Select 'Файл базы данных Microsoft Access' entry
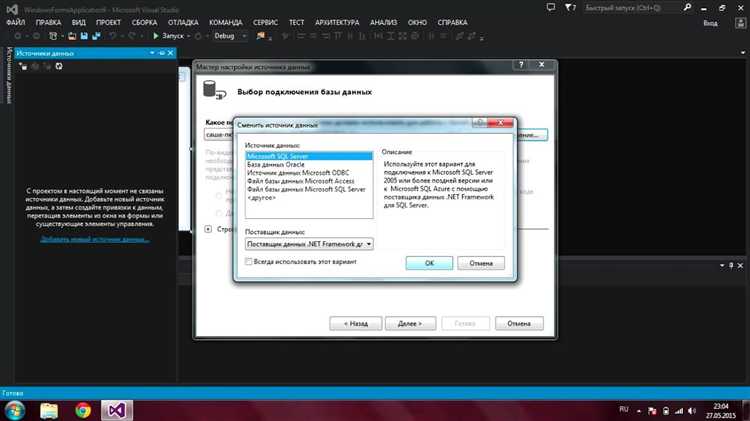The width and height of the screenshot is (750, 421). coord(300,181)
